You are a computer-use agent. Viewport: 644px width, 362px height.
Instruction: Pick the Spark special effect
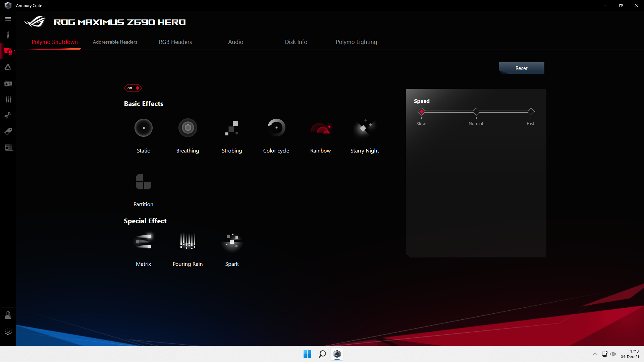(x=232, y=241)
